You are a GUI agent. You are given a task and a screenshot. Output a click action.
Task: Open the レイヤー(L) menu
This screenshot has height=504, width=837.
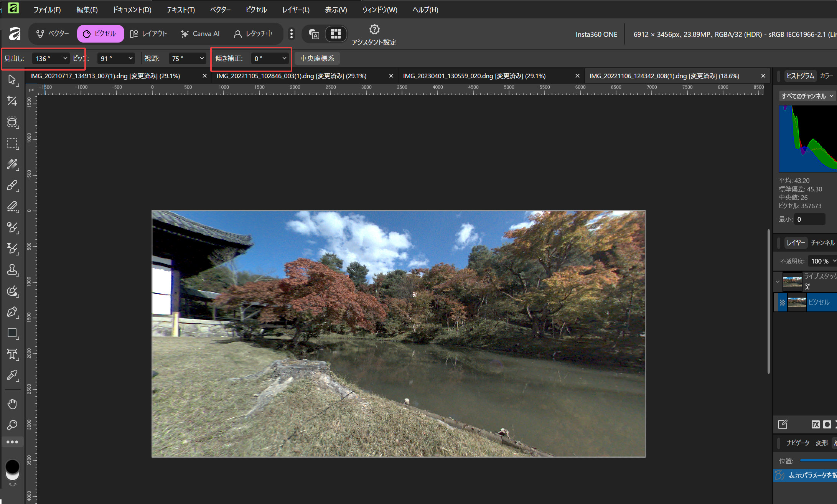point(296,10)
